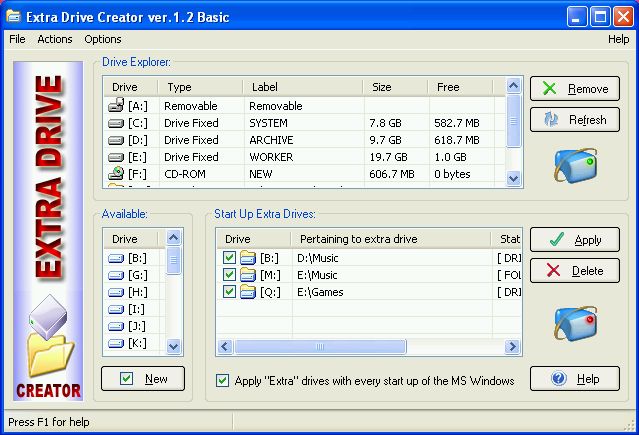Viewport: 639px width, 435px height.
Task: Select the M: extra drive folder icon
Action: click(x=248, y=275)
